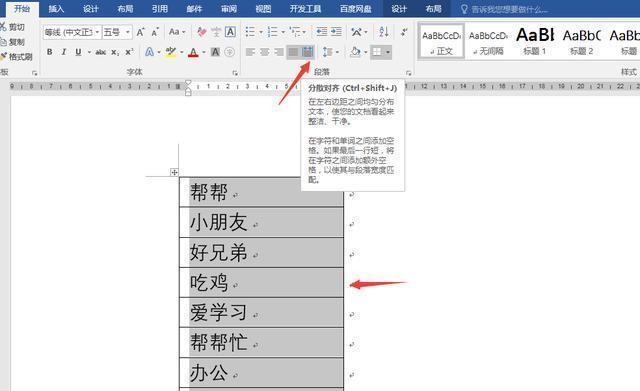The height and width of the screenshot is (391, 640).
Task: Open the Chinese layout (中文版式) dropdown
Action: [x=359, y=32]
